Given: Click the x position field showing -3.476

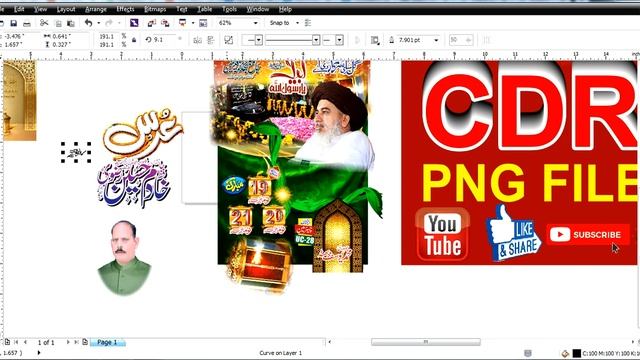Looking at the screenshot, I should [21, 36].
